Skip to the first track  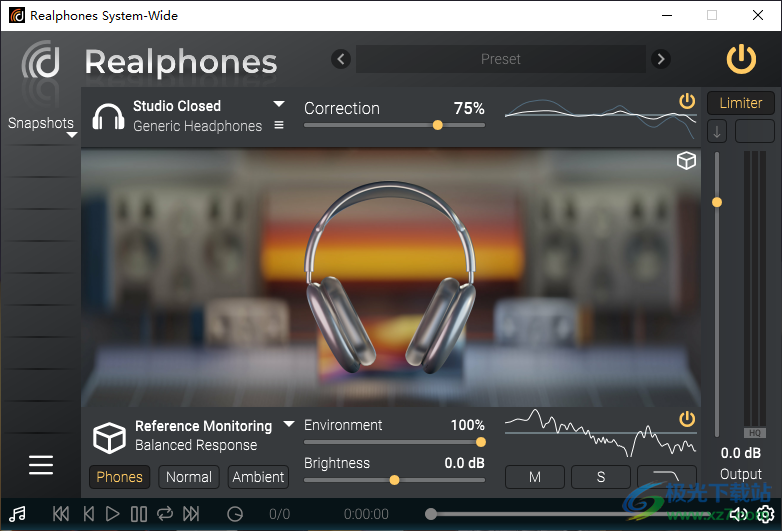61,514
